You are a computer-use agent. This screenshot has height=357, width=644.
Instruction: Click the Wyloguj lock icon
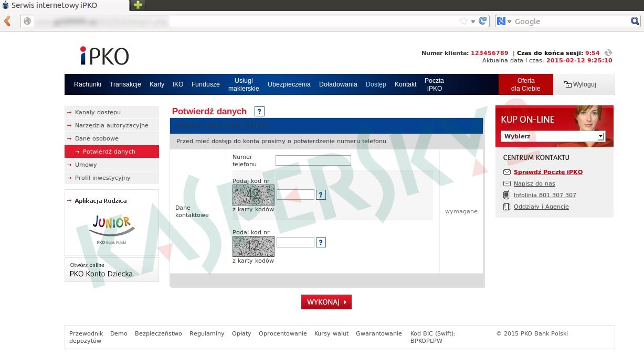click(x=567, y=84)
